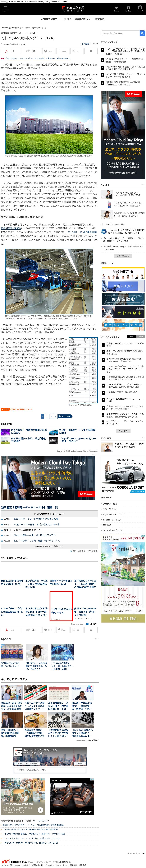Click the search magnifier button
The image size is (146, 868).
[x=142, y=33]
